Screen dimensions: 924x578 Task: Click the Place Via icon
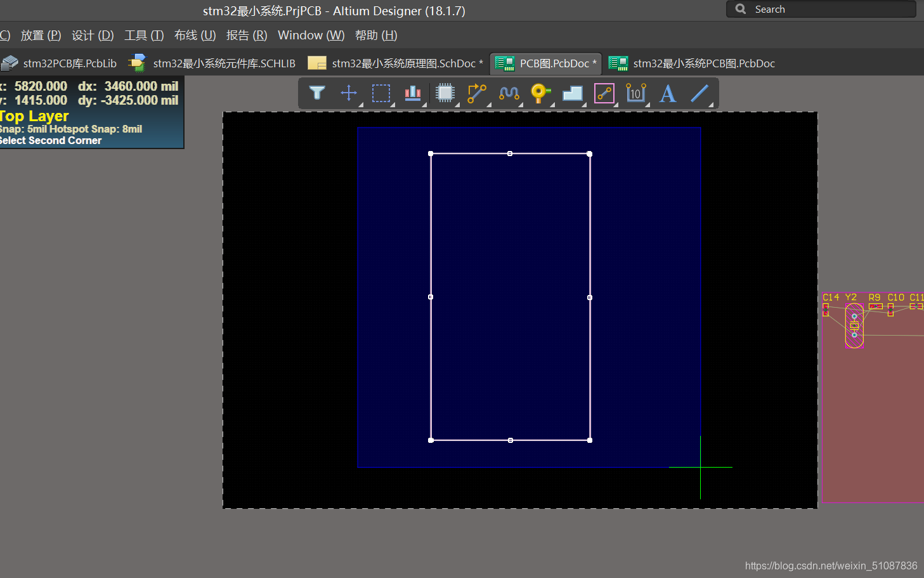540,93
